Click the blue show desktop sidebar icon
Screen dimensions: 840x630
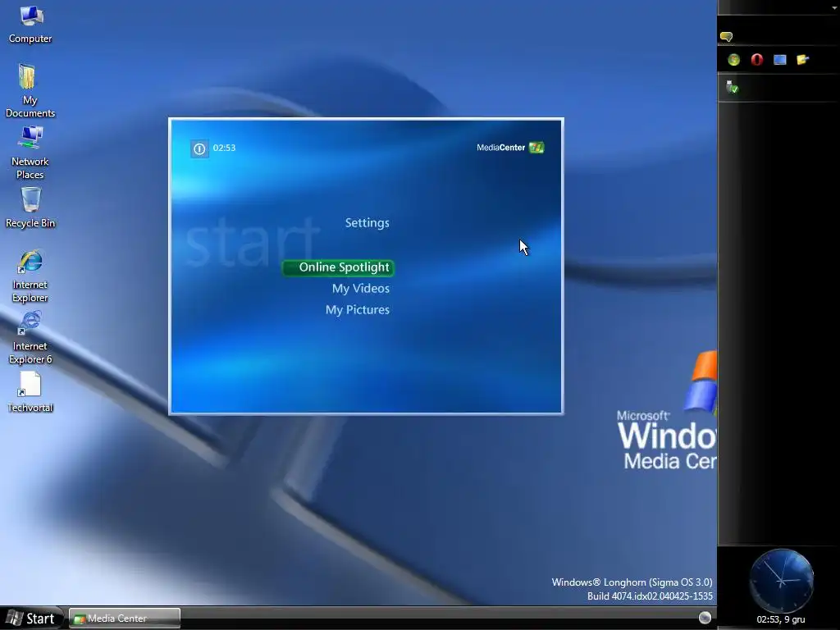pos(780,59)
